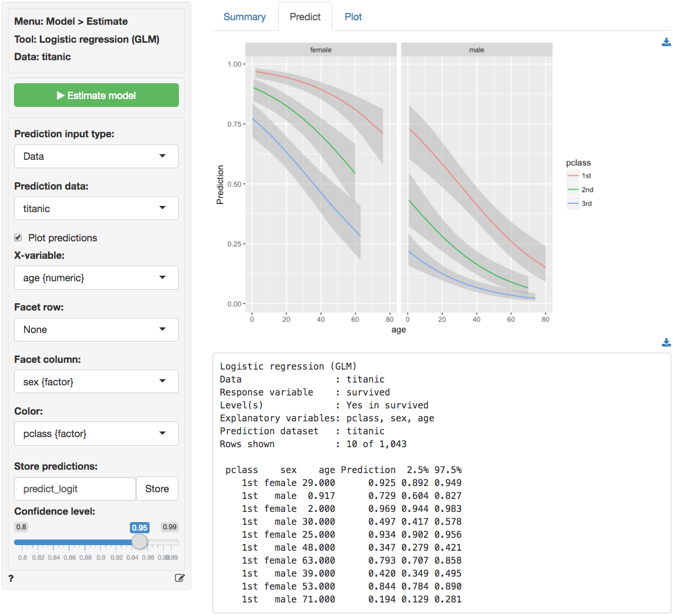
Task: Click the 1st class legend entry
Action: [580, 176]
